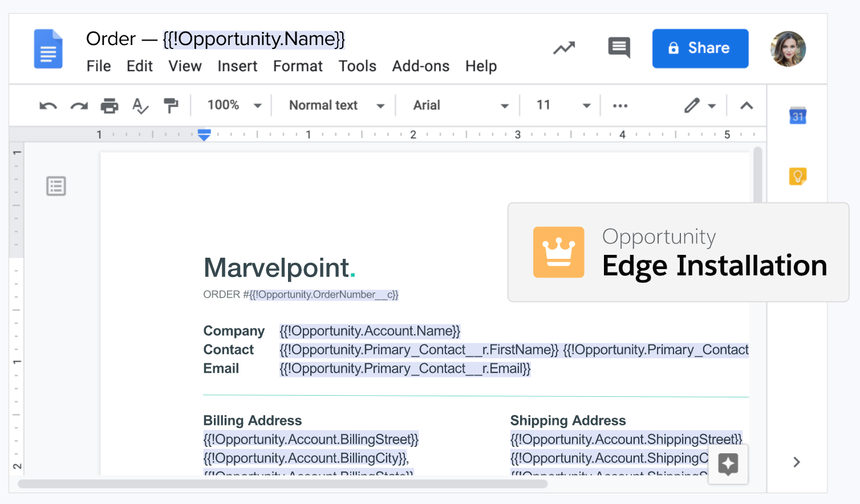The width and height of the screenshot is (860, 504).
Task: Click the Email label
Action: coord(221,369)
